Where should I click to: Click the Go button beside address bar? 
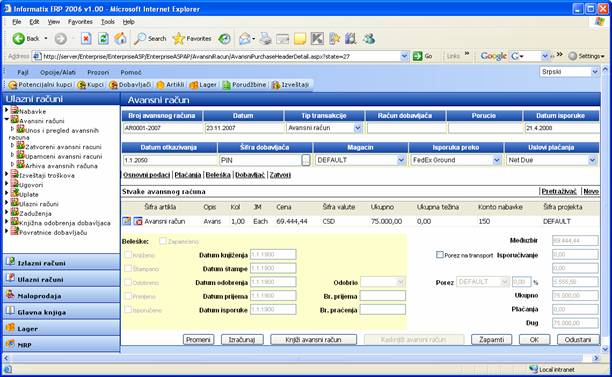click(422, 56)
